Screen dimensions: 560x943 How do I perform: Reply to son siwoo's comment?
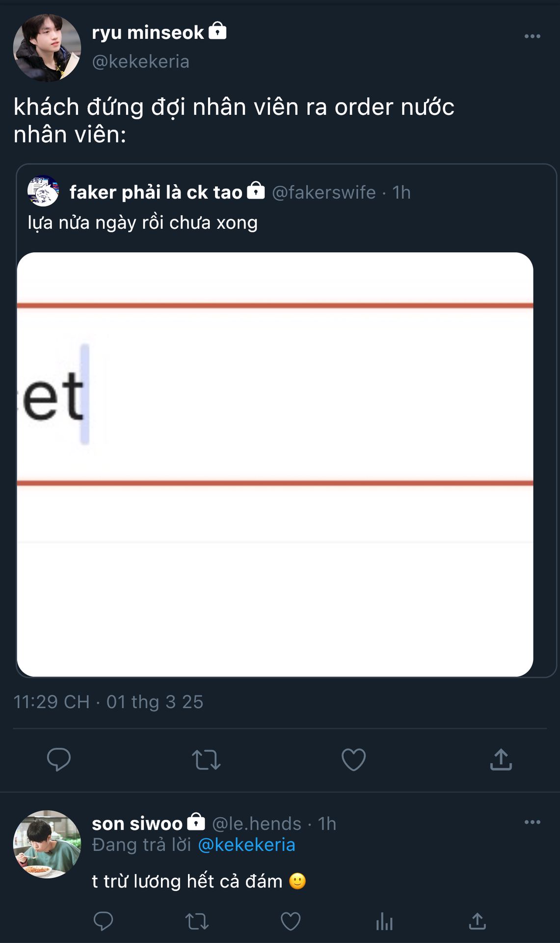[x=103, y=921]
